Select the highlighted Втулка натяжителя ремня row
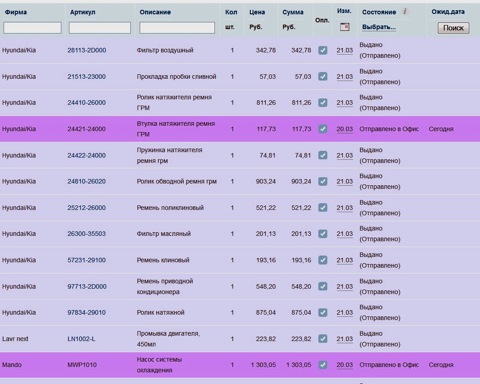Screen dimensions: 480x384 pyautogui.click(x=240, y=129)
